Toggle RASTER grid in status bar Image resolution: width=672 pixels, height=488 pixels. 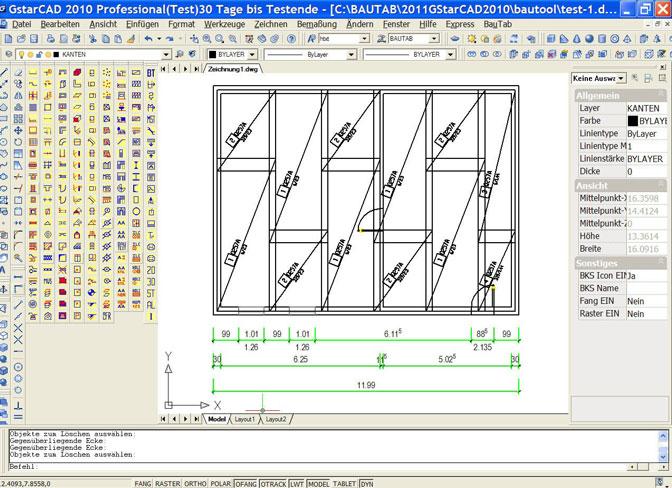click(x=168, y=483)
